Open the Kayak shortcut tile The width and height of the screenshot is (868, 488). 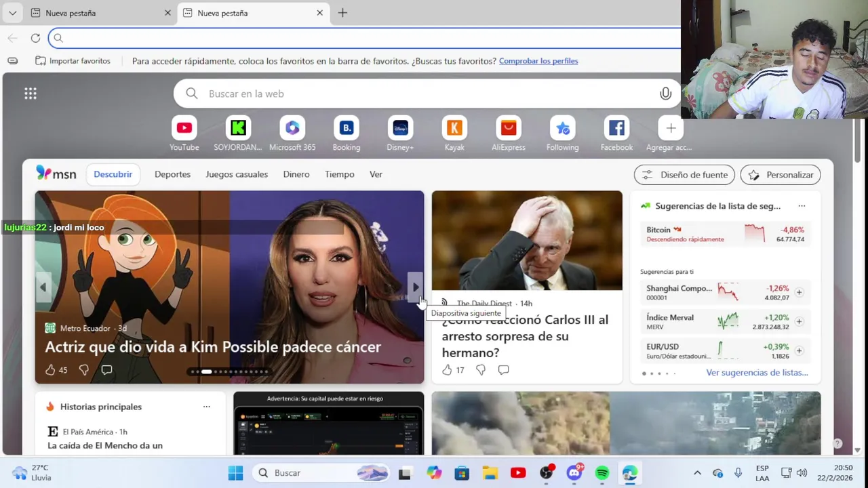(x=454, y=134)
